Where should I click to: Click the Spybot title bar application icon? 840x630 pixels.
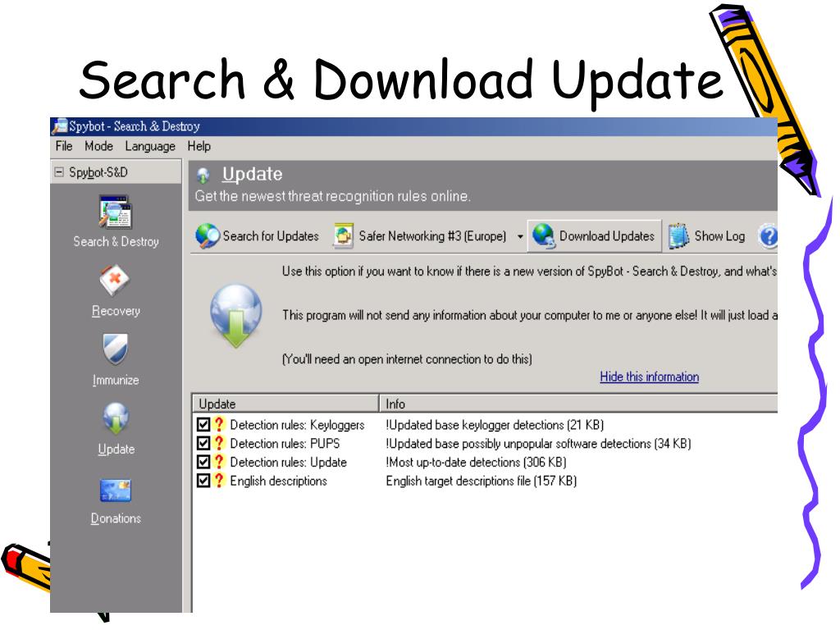pyautogui.click(x=59, y=126)
